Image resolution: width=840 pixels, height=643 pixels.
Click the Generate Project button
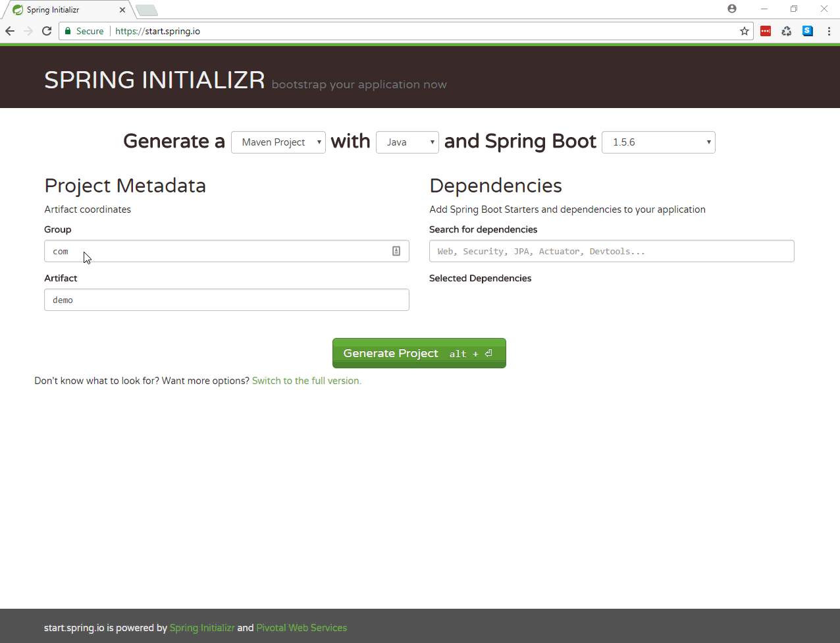419,352
